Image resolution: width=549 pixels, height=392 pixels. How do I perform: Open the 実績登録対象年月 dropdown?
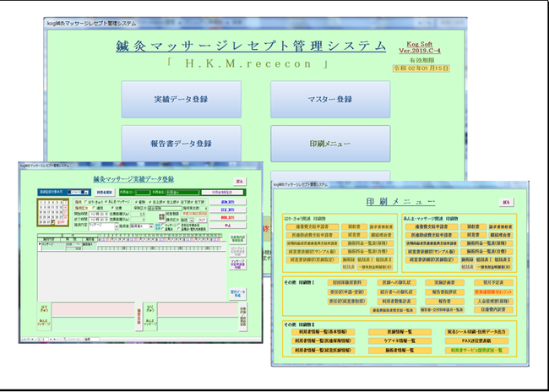coord(86,193)
